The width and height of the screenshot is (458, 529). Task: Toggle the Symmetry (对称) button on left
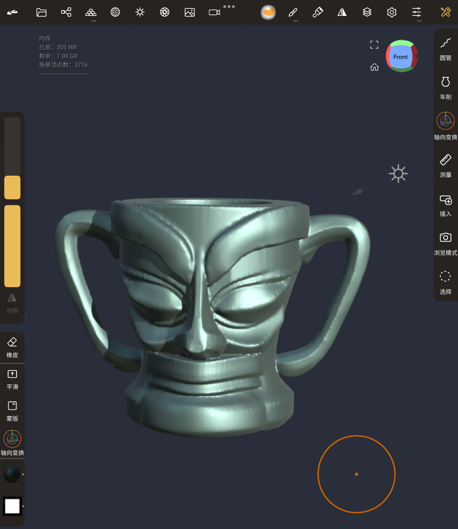(x=12, y=303)
